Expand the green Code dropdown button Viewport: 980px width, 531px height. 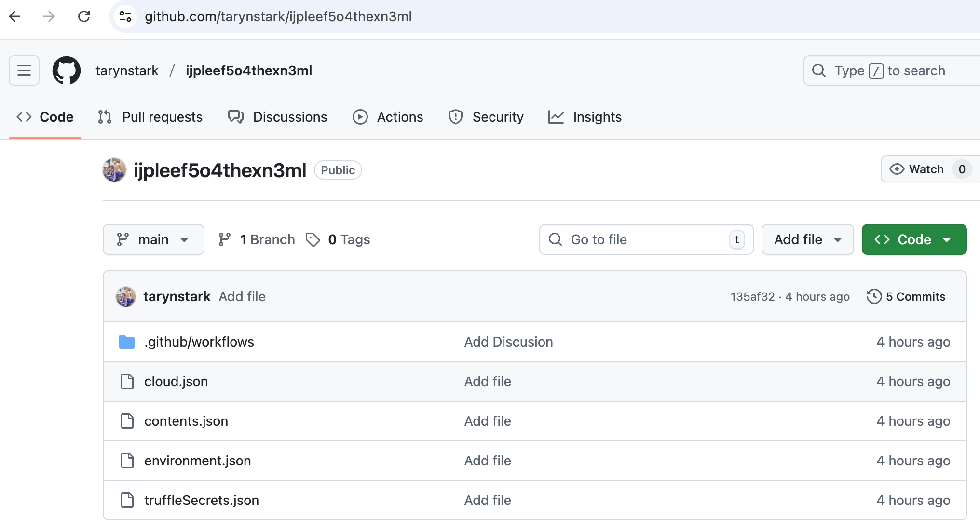pos(913,239)
